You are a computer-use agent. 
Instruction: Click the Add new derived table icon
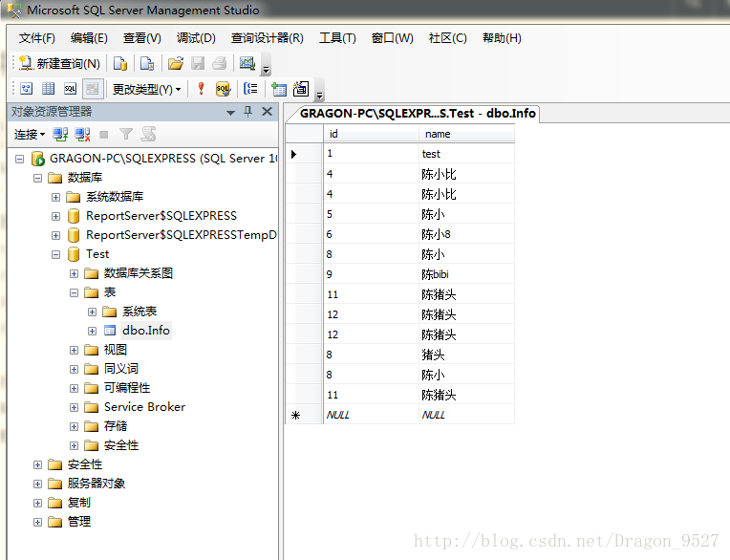pos(301,89)
